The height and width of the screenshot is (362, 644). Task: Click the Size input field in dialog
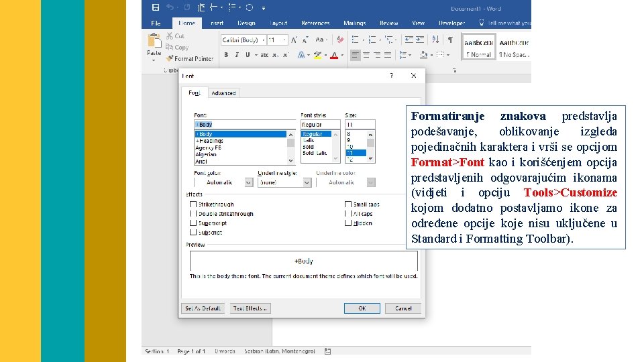pos(360,125)
